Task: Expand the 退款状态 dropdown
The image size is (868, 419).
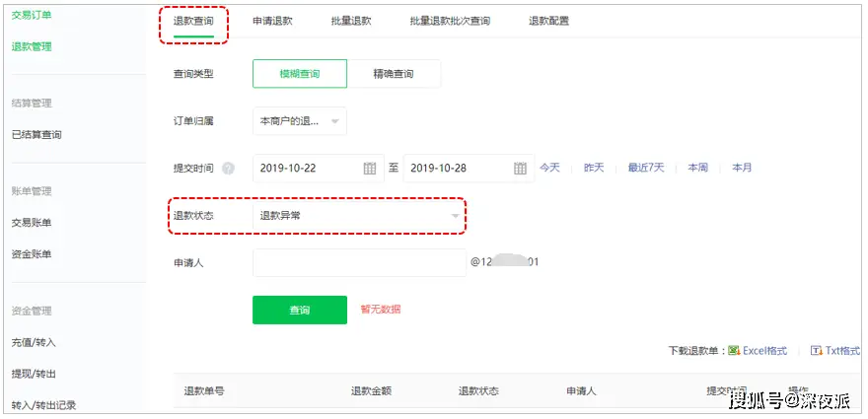Action: (359, 216)
